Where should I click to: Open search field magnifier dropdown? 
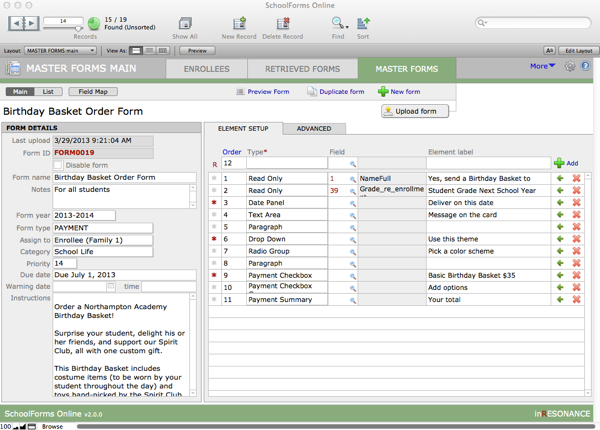tap(482, 23)
